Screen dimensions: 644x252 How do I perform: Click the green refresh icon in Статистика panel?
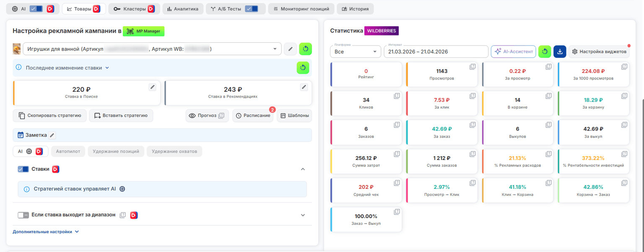click(545, 51)
